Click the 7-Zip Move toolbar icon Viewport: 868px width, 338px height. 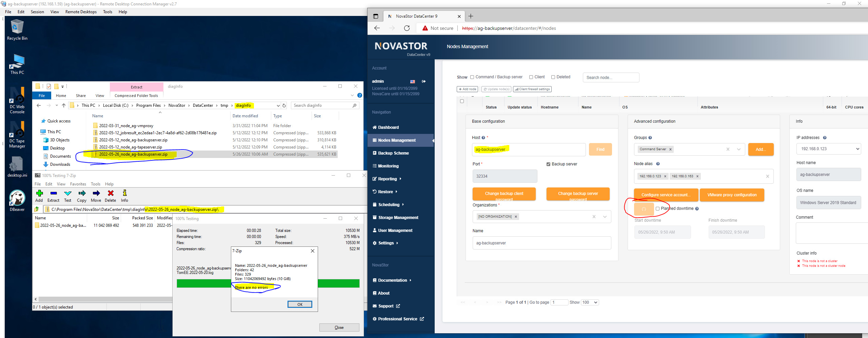(96, 196)
